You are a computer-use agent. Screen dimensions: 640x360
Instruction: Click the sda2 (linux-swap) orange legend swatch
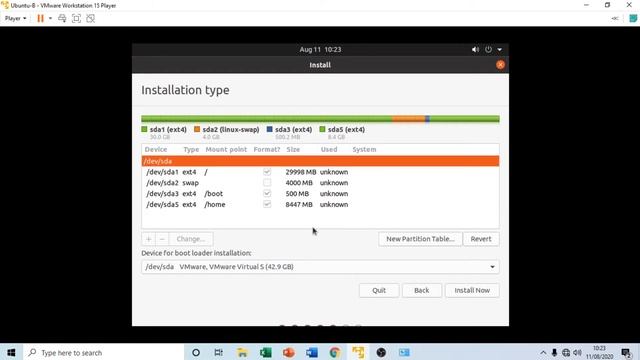[x=197, y=129]
